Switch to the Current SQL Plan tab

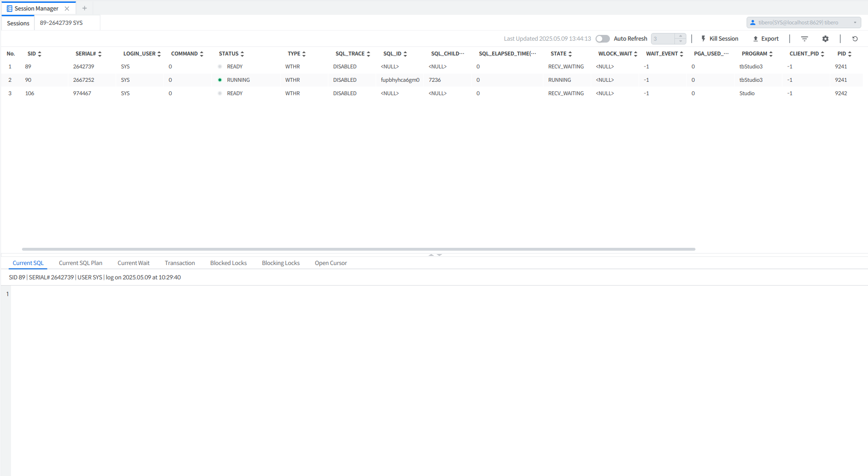point(80,263)
